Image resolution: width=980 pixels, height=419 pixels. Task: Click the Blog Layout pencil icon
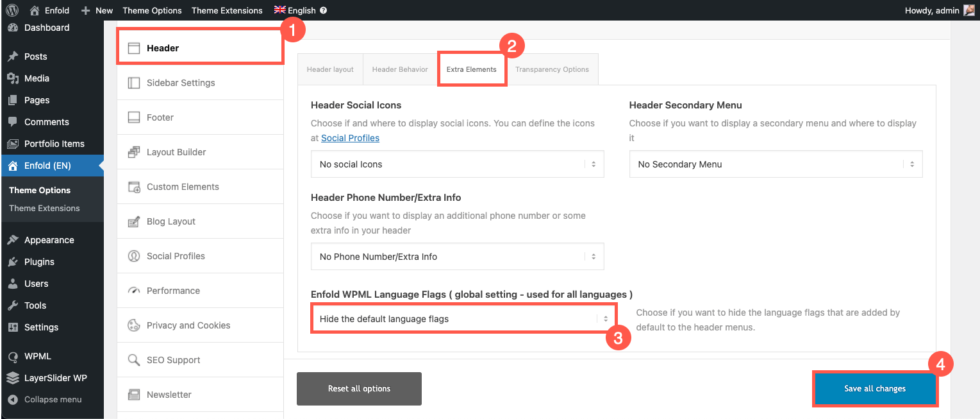134,221
